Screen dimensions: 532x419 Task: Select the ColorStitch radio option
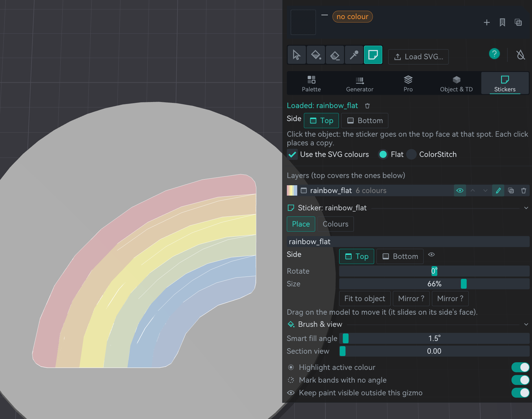(x=411, y=154)
